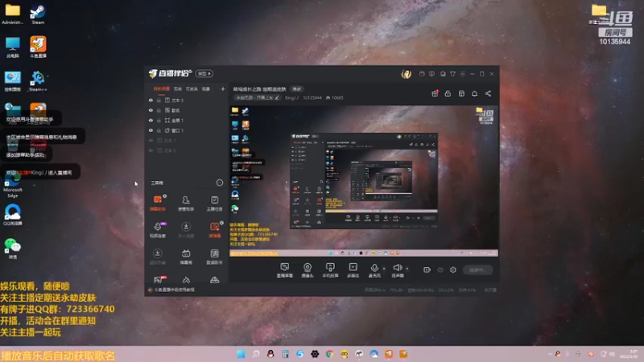
Task: Open the video co-stream microphone tool
Action: tap(158, 230)
